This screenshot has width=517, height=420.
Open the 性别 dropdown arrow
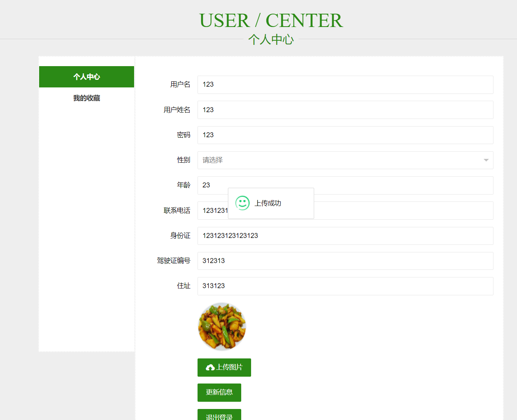[486, 160]
